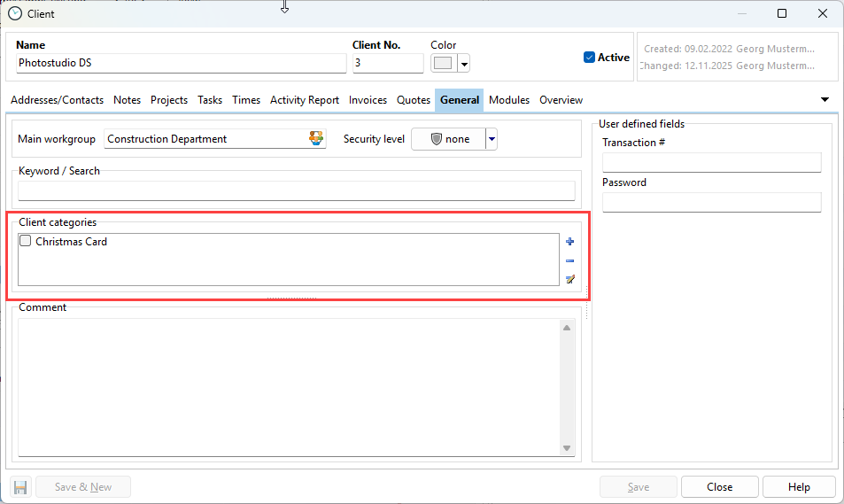Open the tab overflow arrow menu
The height and width of the screenshot is (504, 844).
(x=825, y=100)
